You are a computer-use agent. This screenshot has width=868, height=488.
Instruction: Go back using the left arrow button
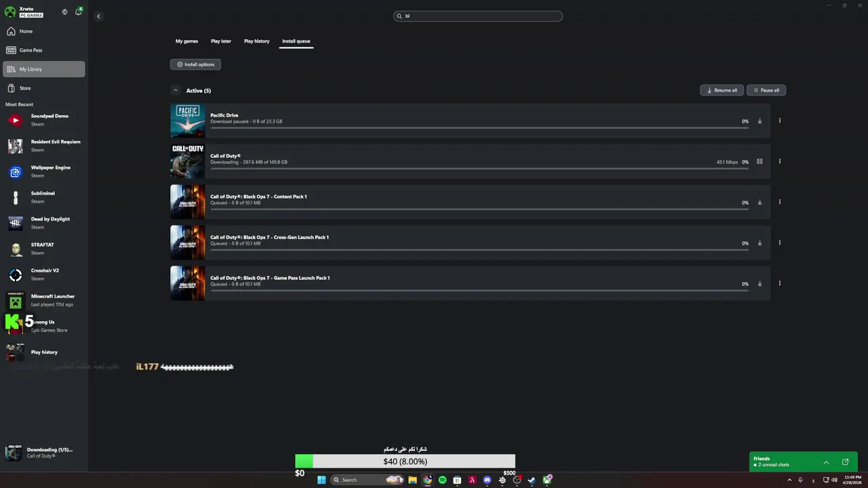(x=98, y=16)
